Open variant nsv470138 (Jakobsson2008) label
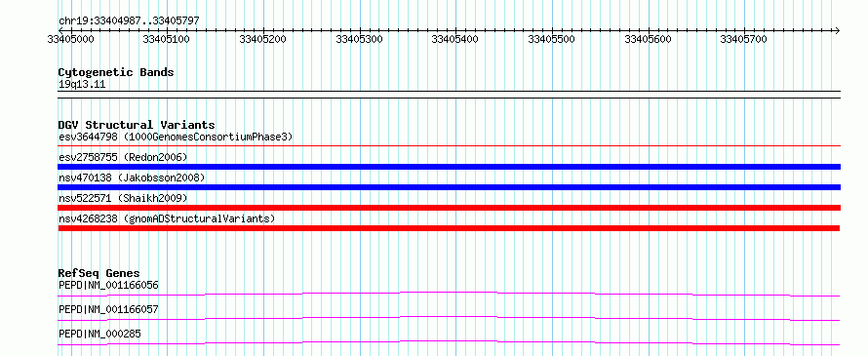 tap(132, 178)
